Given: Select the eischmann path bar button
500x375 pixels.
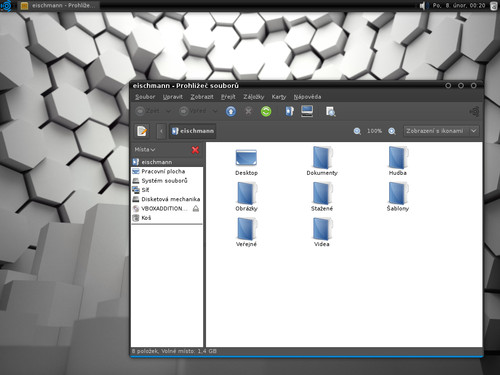Looking at the screenshot, I should [x=193, y=131].
